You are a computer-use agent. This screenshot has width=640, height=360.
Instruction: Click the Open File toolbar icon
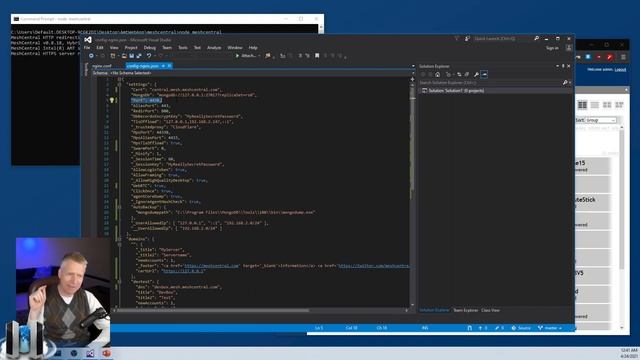(x=124, y=56)
